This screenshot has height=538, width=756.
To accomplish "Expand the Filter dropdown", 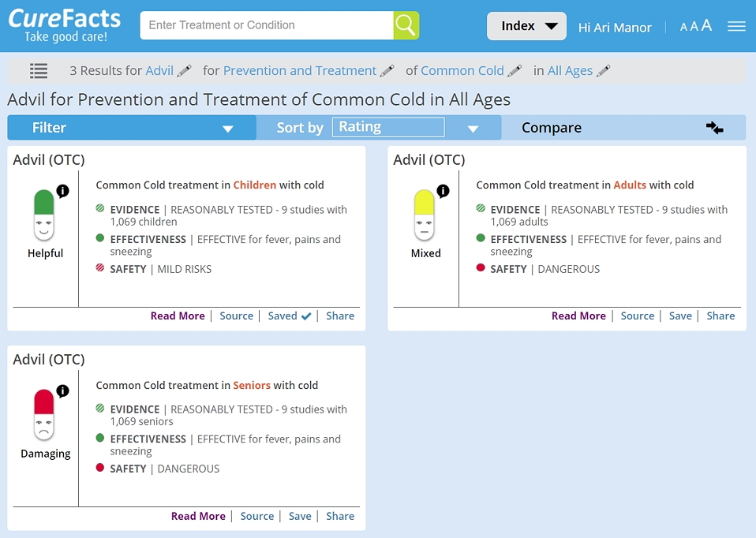I will [x=132, y=128].
